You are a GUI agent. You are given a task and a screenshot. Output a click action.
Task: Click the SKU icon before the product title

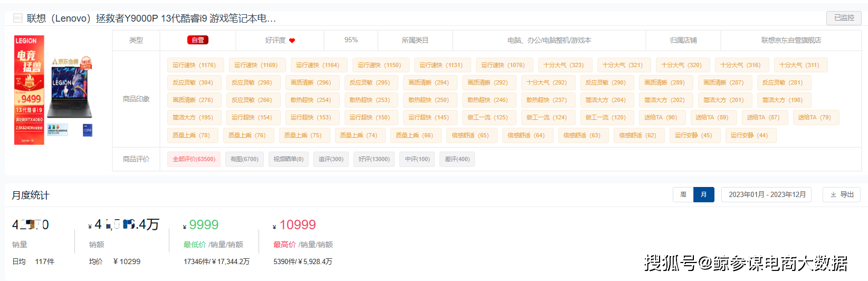click(17, 18)
